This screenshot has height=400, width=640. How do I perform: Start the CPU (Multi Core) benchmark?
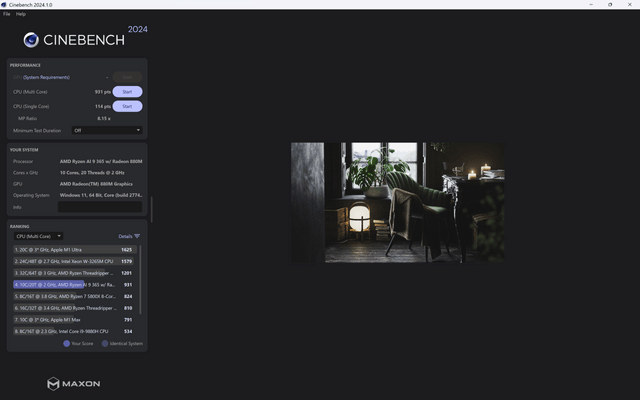point(127,92)
